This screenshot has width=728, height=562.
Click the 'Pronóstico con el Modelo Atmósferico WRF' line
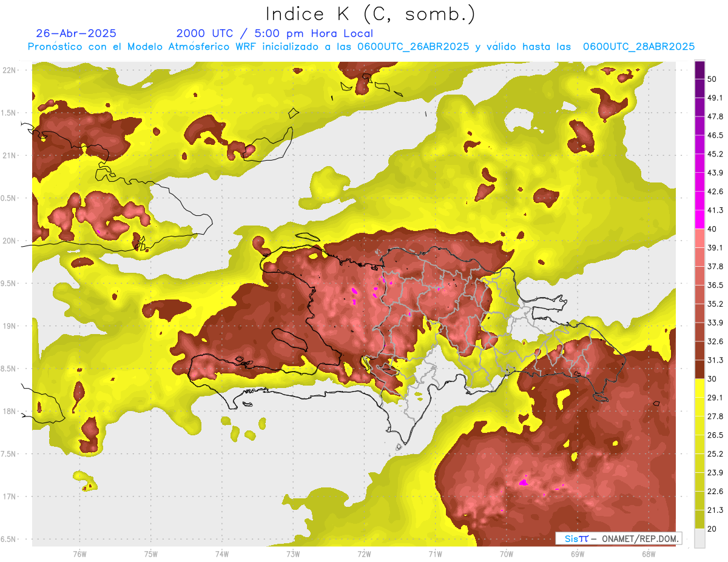(x=361, y=47)
